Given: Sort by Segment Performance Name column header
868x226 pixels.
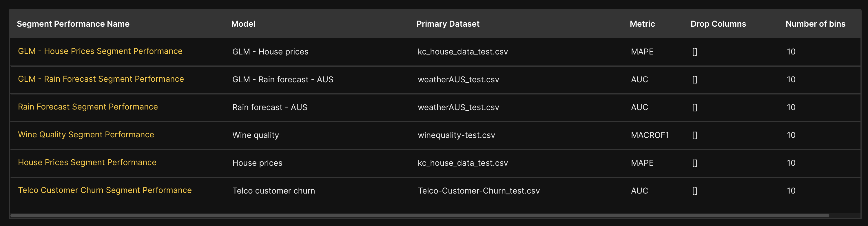Looking at the screenshot, I should pyautogui.click(x=73, y=24).
